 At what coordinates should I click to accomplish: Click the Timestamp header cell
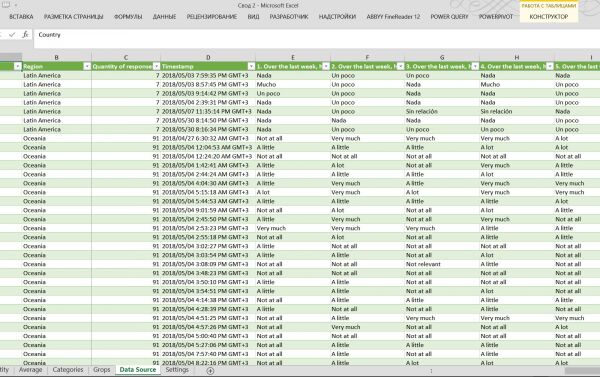tap(208, 67)
